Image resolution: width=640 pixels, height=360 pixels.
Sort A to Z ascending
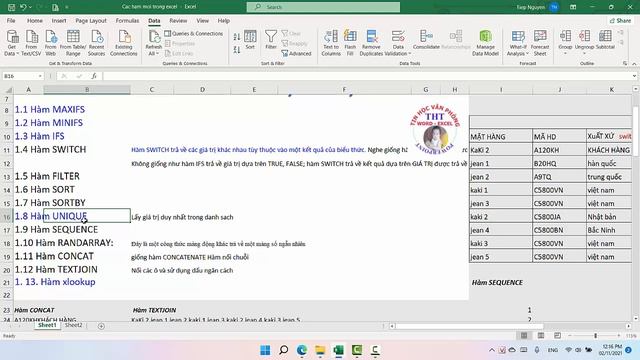click(237, 37)
